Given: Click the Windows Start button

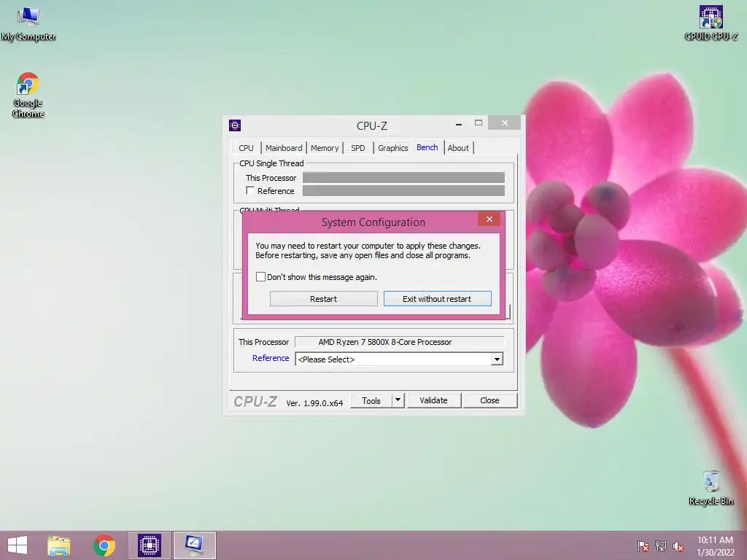Looking at the screenshot, I should 18,545.
